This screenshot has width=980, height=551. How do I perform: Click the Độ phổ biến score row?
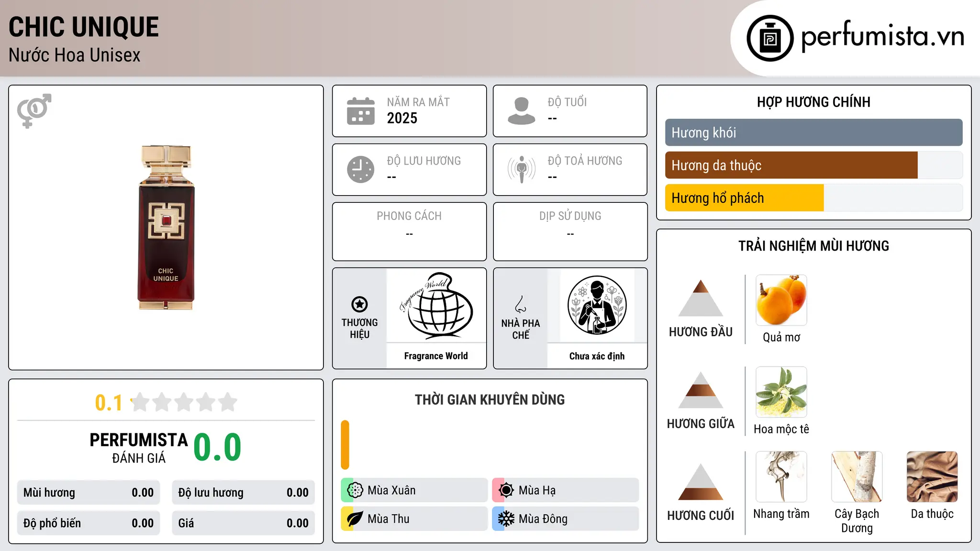pos(89,523)
